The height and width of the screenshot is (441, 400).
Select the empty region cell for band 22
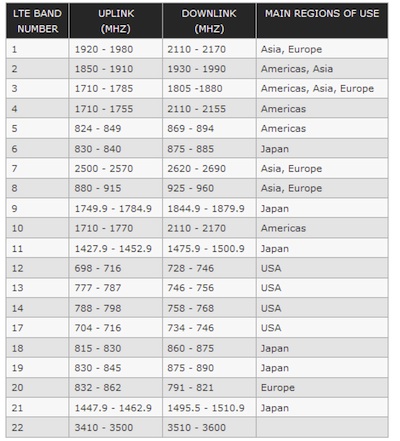322,428
